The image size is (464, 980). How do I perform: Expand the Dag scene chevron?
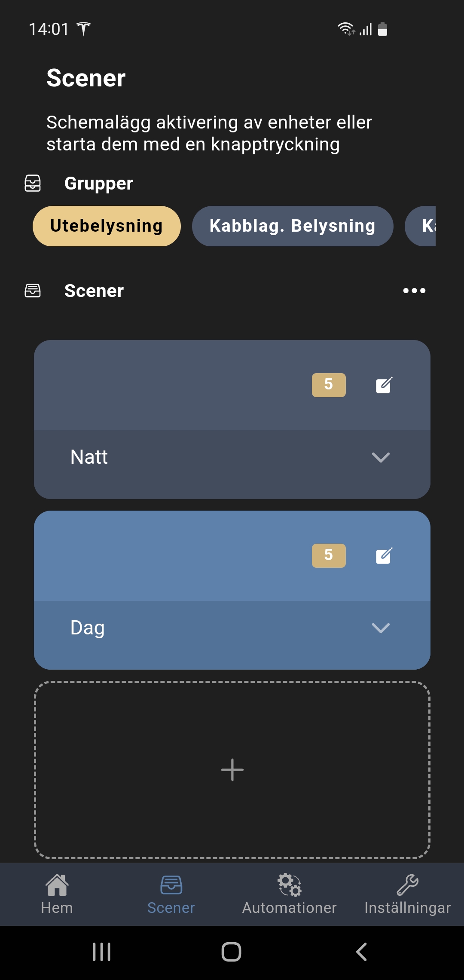381,628
